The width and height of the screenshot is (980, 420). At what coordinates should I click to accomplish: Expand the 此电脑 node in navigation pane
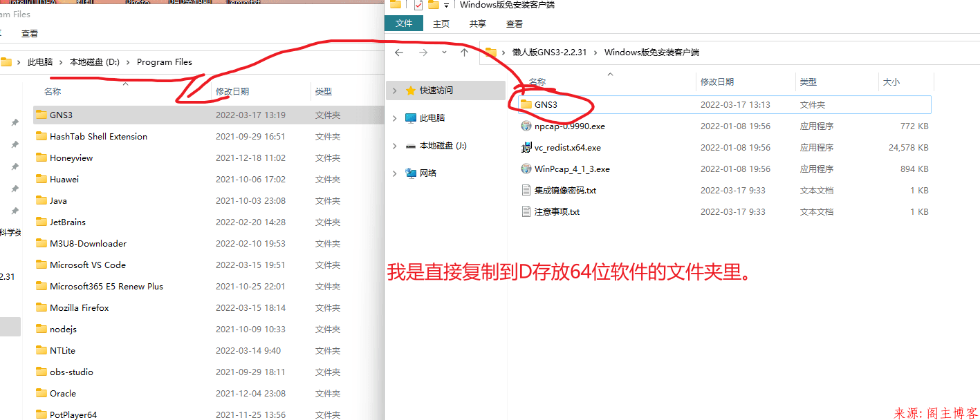pyautogui.click(x=395, y=118)
